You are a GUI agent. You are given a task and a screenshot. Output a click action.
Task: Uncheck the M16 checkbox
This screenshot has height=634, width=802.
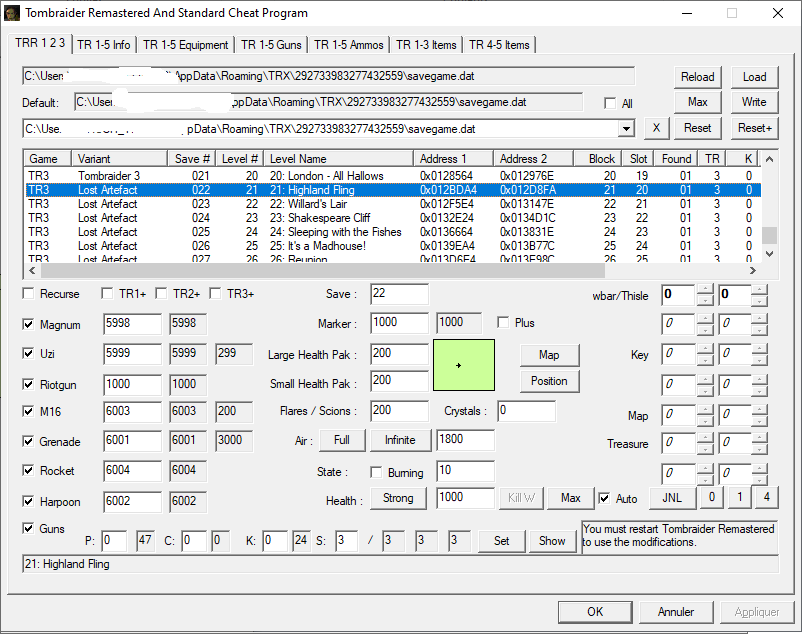[x=29, y=411]
